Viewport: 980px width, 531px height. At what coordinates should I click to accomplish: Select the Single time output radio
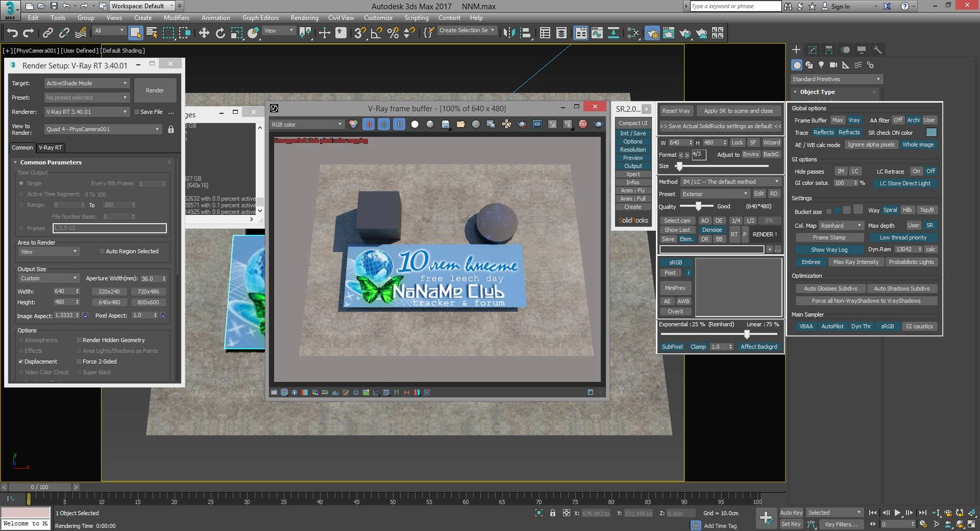pyautogui.click(x=21, y=183)
